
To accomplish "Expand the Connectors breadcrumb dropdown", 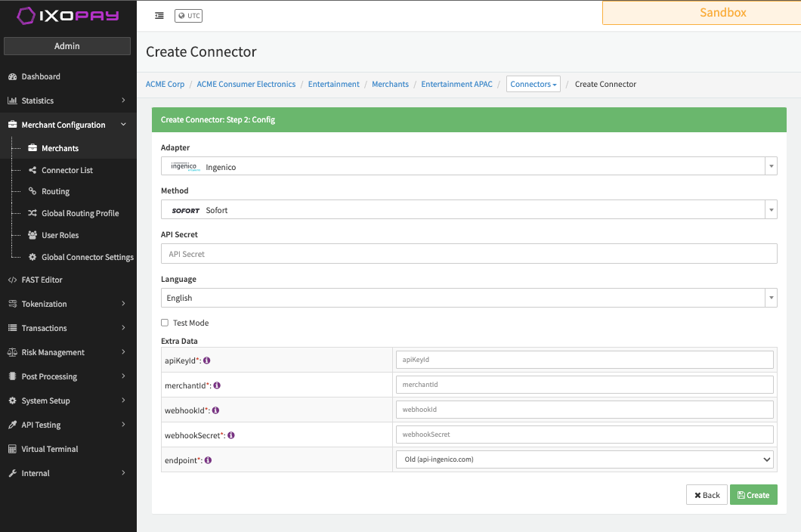I will pyautogui.click(x=533, y=84).
